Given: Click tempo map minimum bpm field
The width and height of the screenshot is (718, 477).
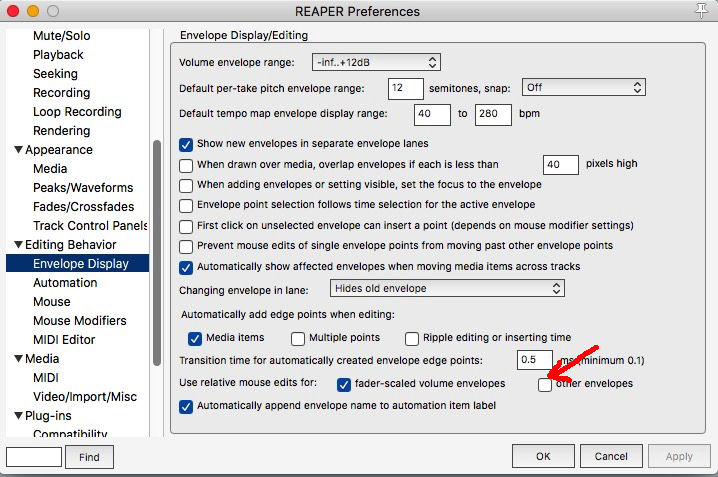Looking at the screenshot, I should 432,114.
